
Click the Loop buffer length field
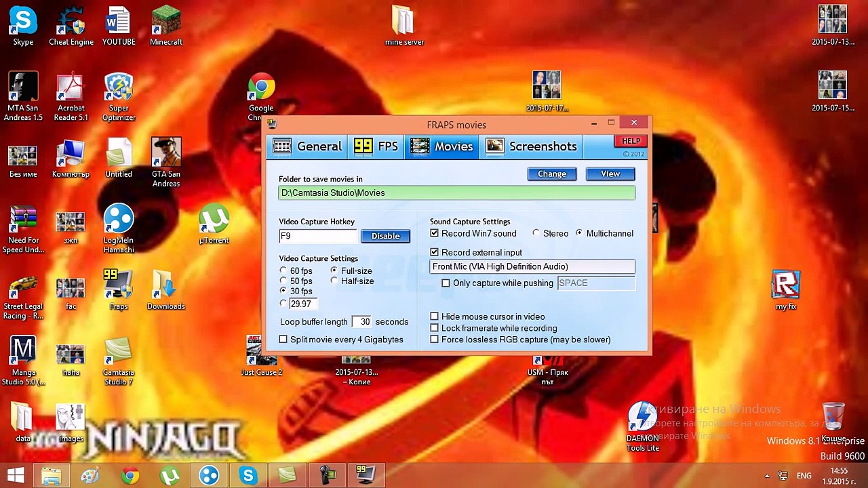pyautogui.click(x=361, y=322)
